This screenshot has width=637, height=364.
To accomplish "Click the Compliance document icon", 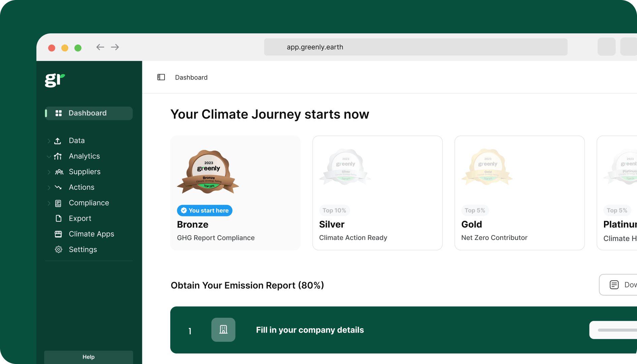I will 58,203.
